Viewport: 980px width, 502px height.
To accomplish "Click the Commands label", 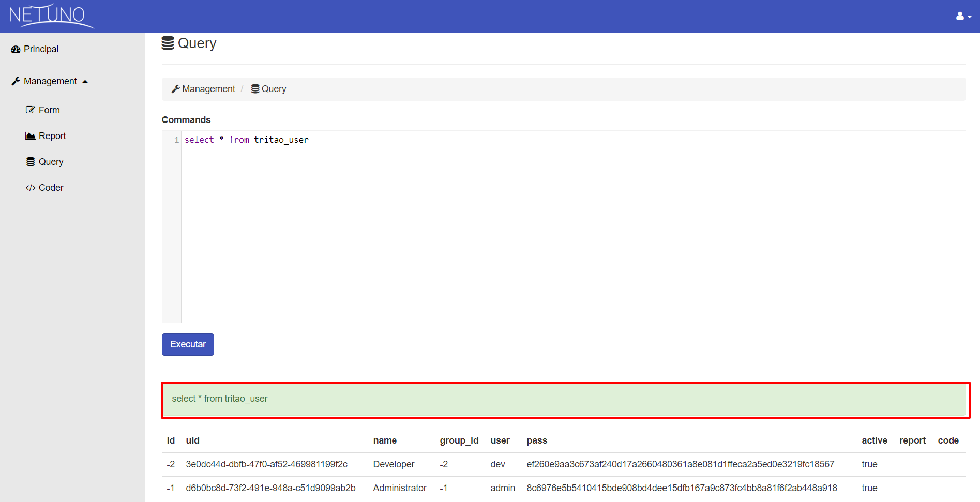I will [186, 120].
